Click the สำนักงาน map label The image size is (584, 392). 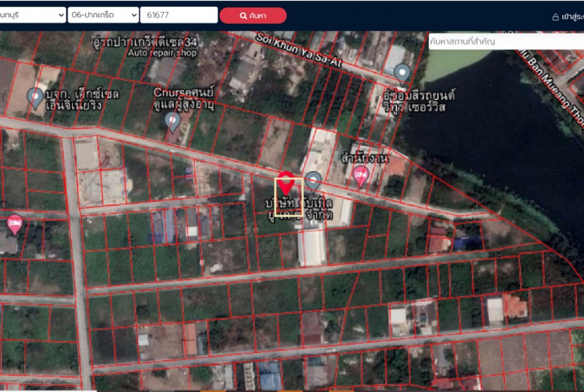pyautogui.click(x=365, y=158)
